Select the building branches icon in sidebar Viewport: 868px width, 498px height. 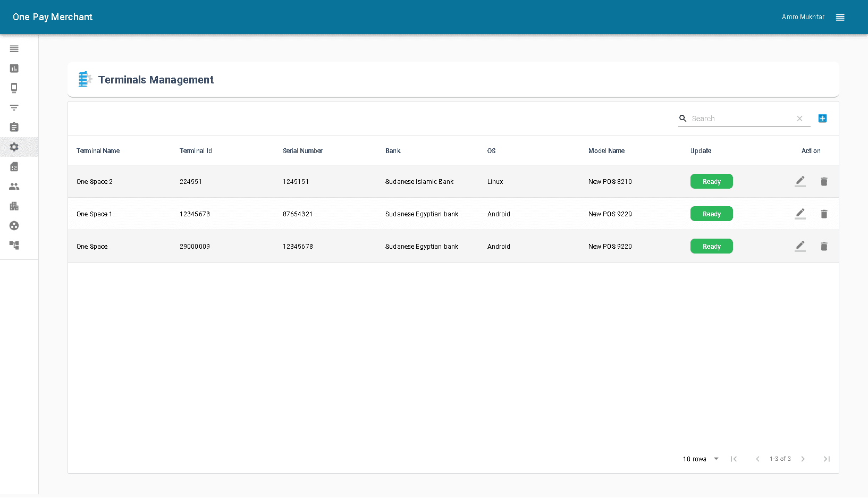click(14, 206)
